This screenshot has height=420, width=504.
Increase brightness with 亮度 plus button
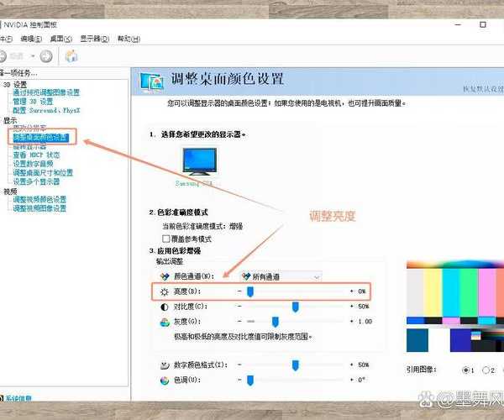click(352, 291)
